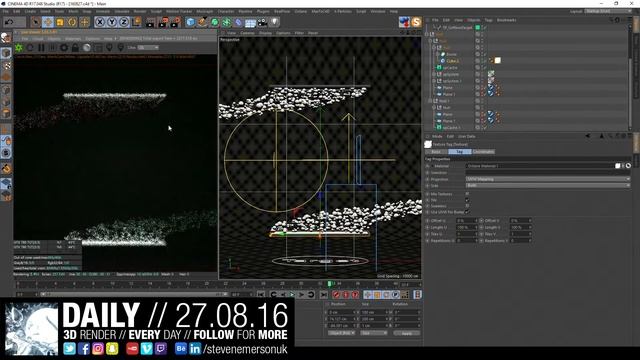Open the Side dropdown
Image resolution: width=640 pixels, height=360 pixels.
(x=548, y=185)
